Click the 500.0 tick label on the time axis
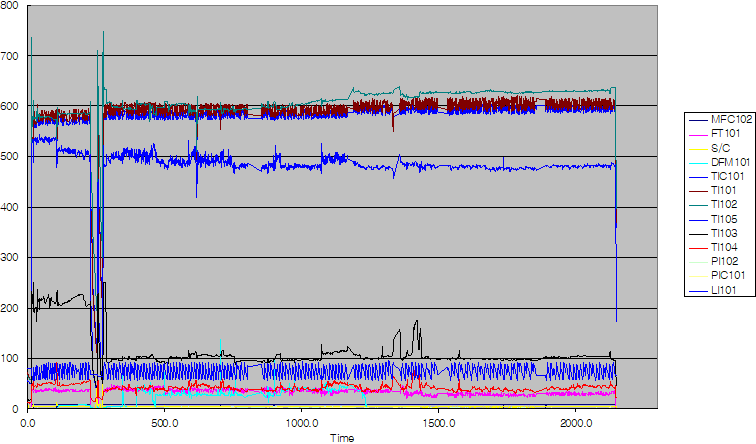Screen dimensions: 756x444 click(x=165, y=423)
